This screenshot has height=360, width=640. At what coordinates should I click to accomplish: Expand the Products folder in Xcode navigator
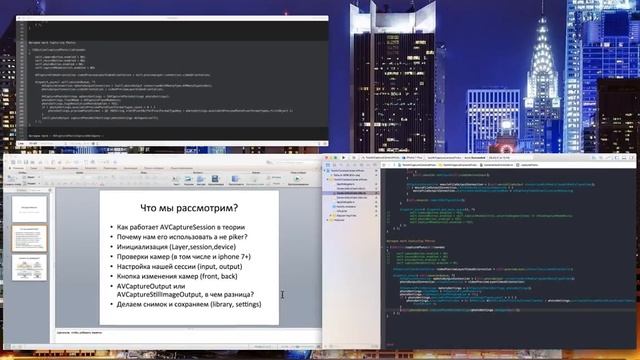(327, 220)
